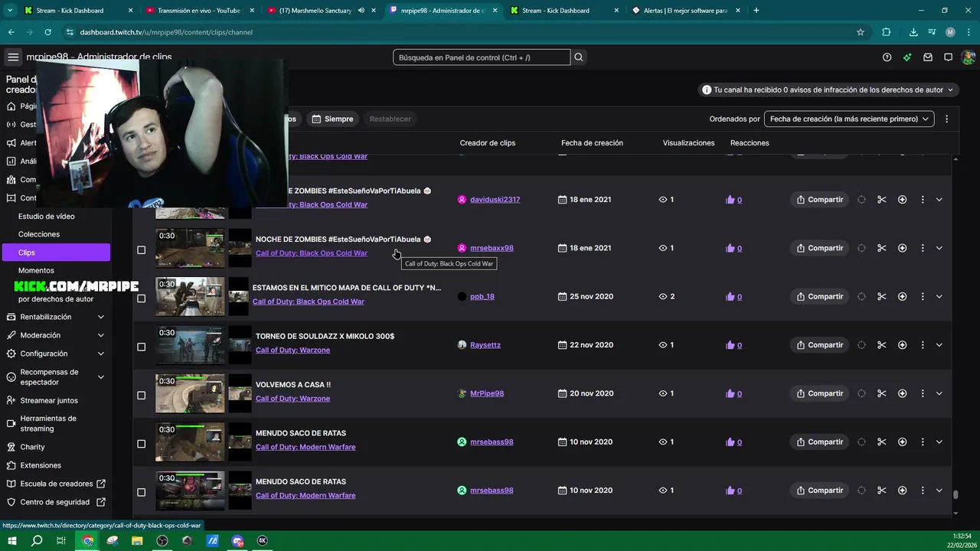980x551 pixels.
Task: Click the Fecha de creación column header
Action: (x=592, y=143)
